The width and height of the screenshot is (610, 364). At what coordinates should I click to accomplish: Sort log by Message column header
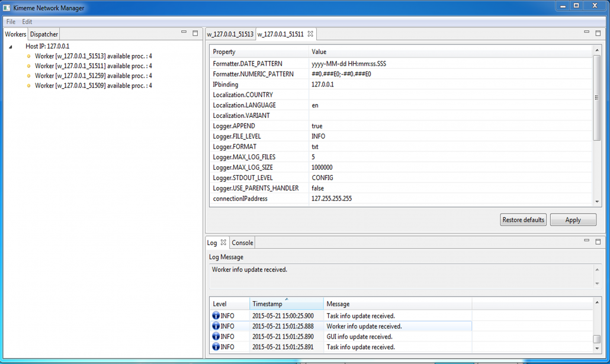pos(397,304)
